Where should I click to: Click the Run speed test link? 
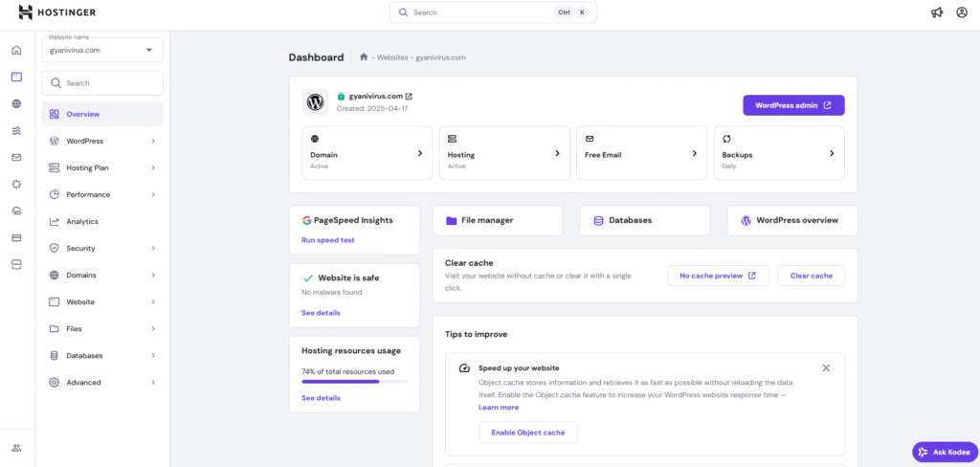click(x=327, y=240)
